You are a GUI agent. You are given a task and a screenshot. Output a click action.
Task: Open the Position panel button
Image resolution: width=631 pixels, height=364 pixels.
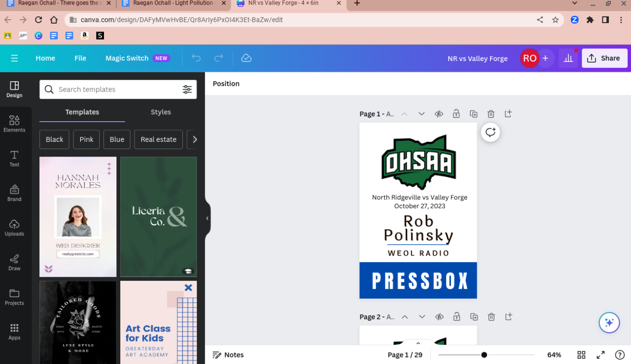point(226,84)
